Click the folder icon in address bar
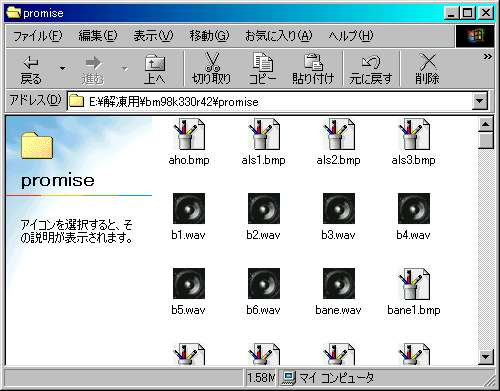Screen dimensions: 500x391 point(76,101)
